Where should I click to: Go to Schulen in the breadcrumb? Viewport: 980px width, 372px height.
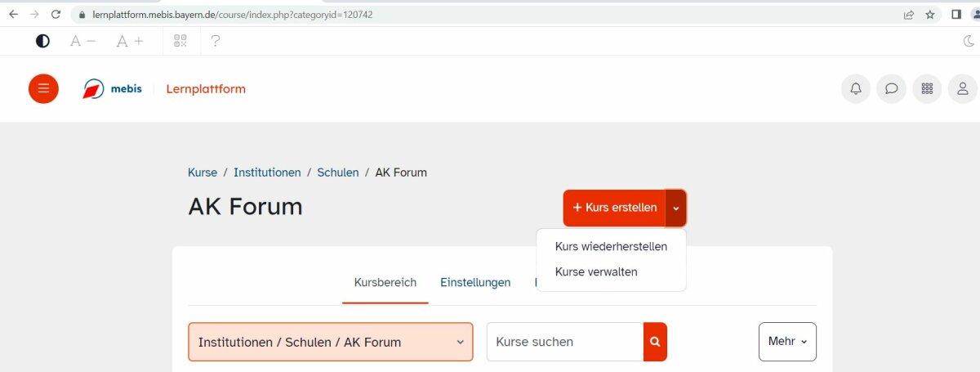338,173
